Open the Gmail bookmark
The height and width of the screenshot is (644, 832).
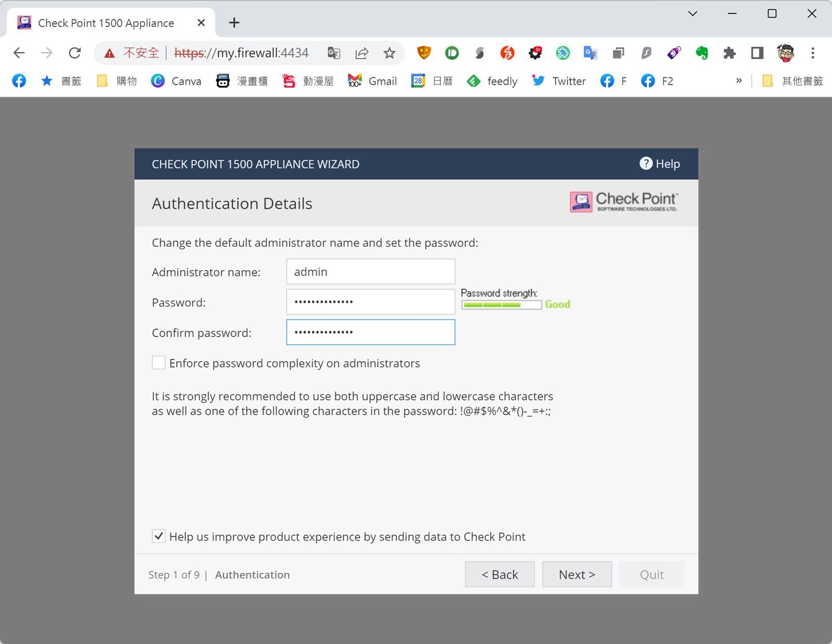coord(372,81)
